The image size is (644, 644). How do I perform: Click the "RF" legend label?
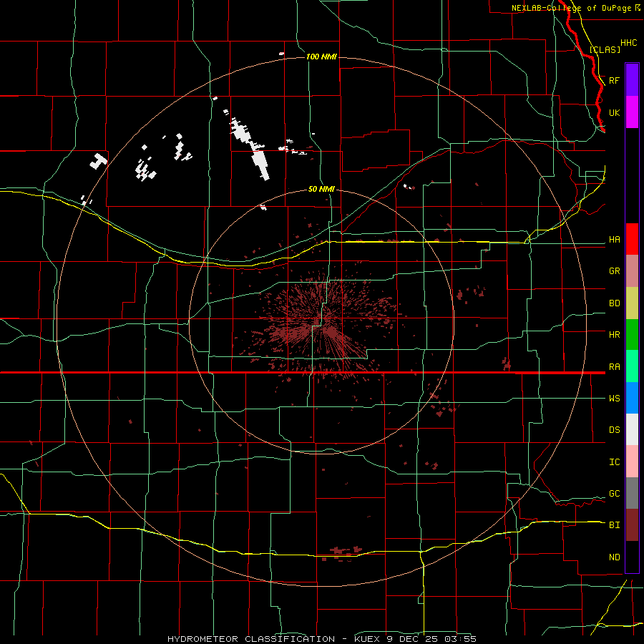tap(615, 80)
